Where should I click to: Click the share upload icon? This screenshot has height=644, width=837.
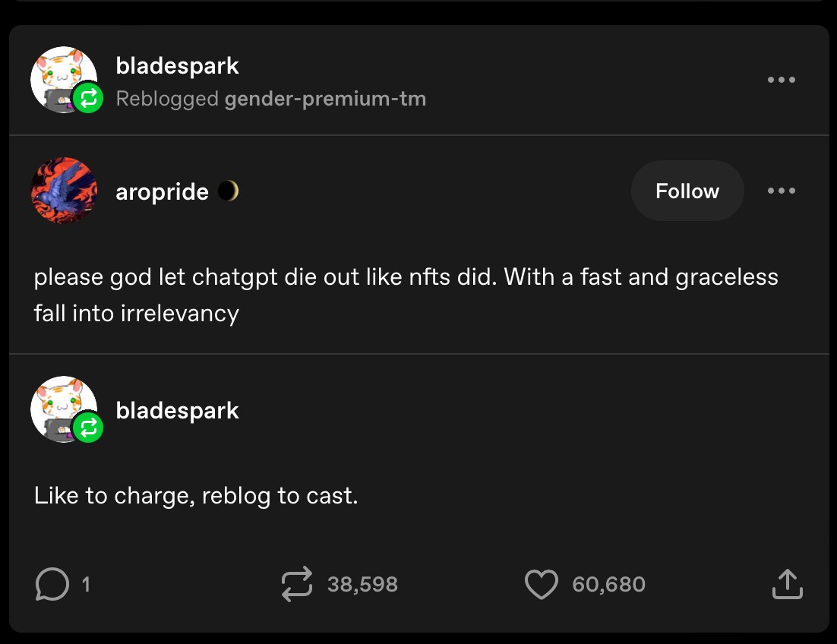[788, 584]
